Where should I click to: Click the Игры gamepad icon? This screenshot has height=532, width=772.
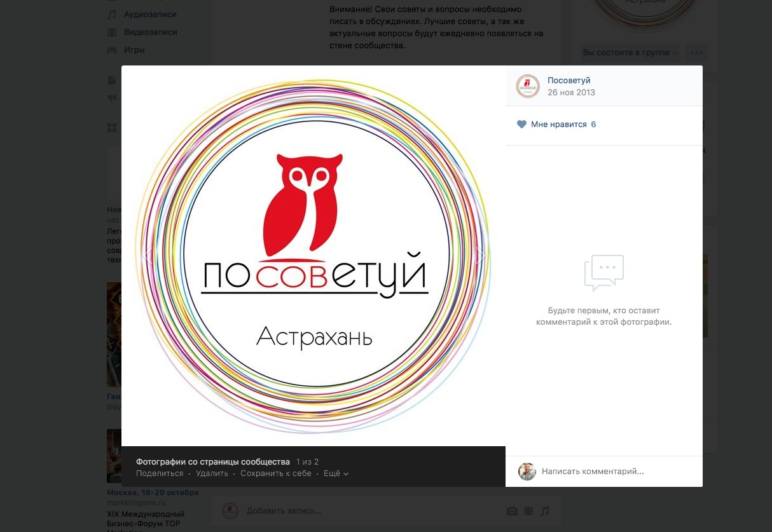(x=112, y=50)
